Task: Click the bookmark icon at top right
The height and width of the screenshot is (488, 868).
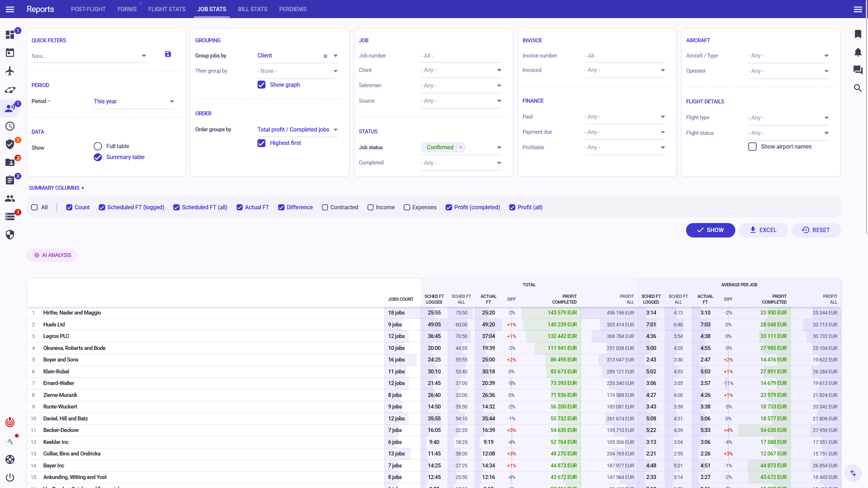Action: [858, 34]
